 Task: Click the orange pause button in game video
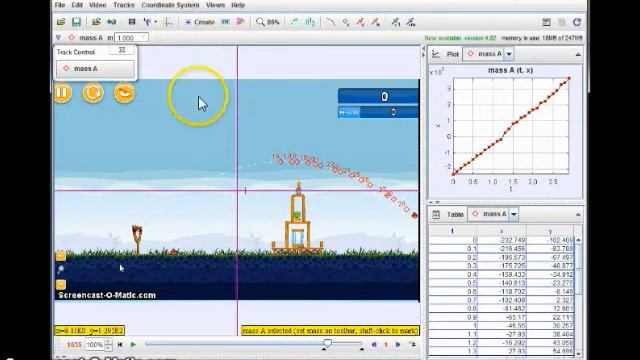[x=62, y=93]
